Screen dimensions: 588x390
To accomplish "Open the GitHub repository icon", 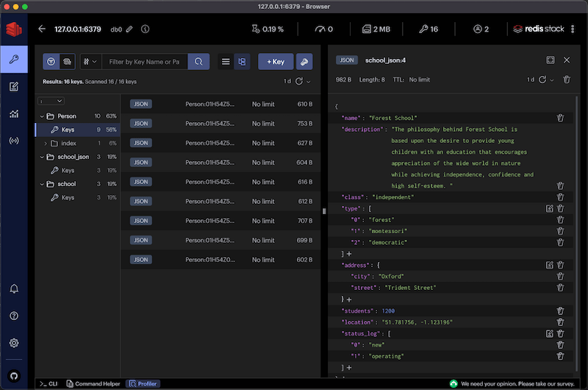I will (x=13, y=375).
